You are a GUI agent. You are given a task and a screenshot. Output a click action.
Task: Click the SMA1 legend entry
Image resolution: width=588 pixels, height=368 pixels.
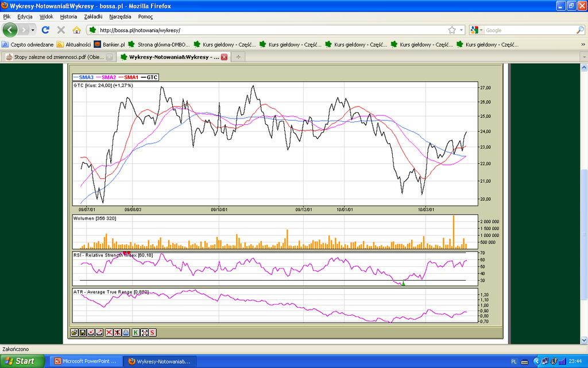(x=129, y=78)
